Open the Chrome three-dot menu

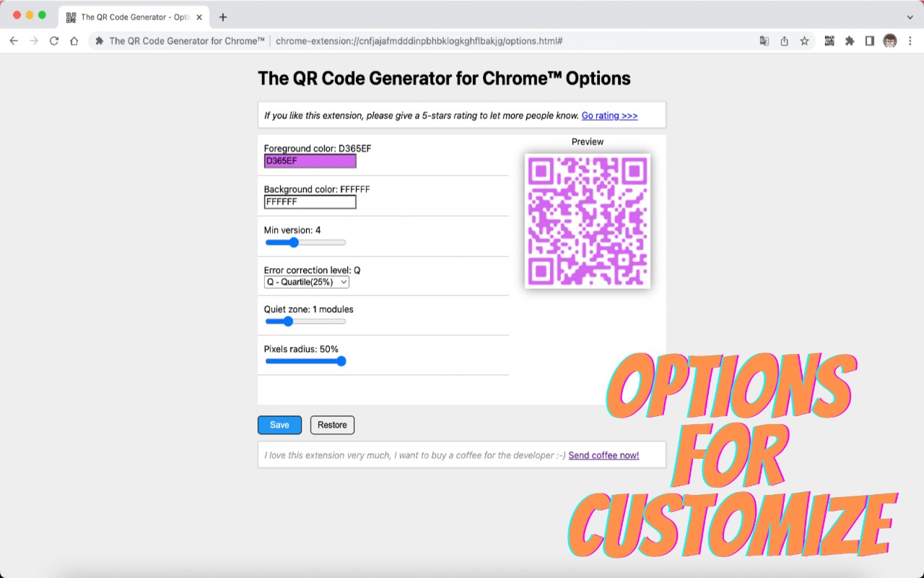(x=910, y=41)
